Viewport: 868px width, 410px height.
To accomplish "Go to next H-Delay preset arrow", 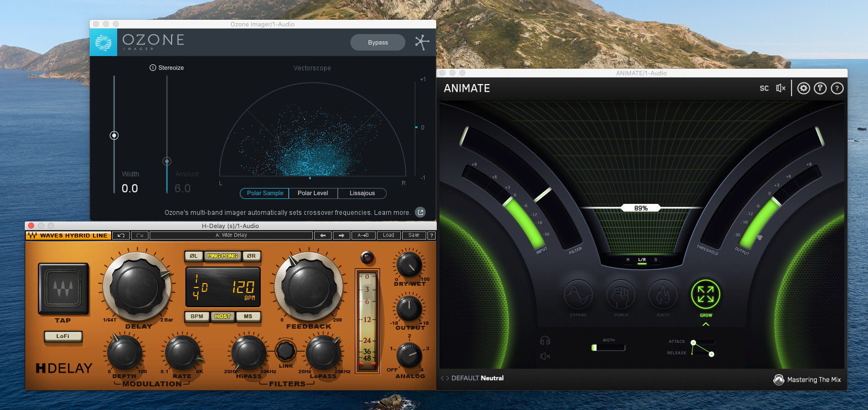I will [x=342, y=235].
